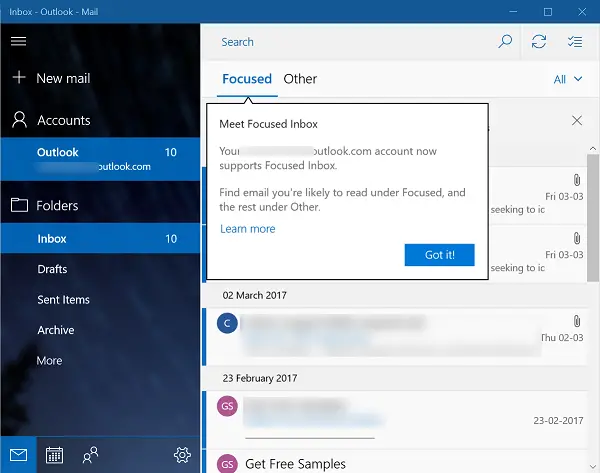Minimize the Mail window
Screen dimensions: 600x473
513,12
